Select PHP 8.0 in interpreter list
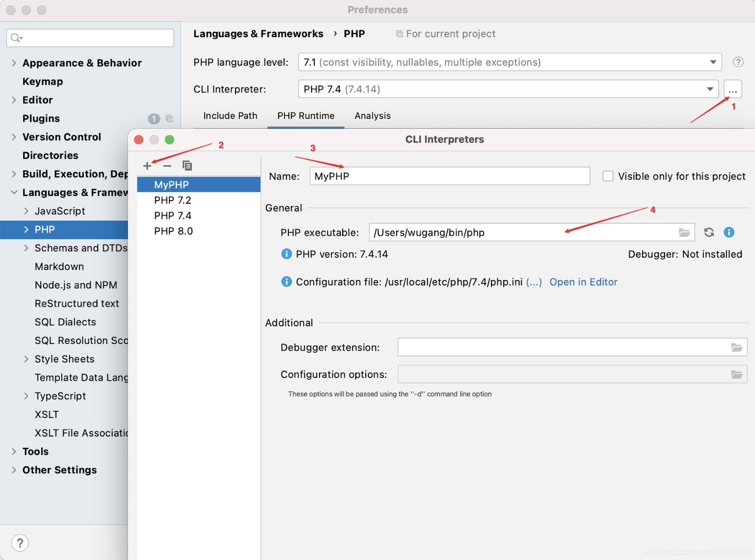This screenshot has width=755, height=560. (173, 231)
